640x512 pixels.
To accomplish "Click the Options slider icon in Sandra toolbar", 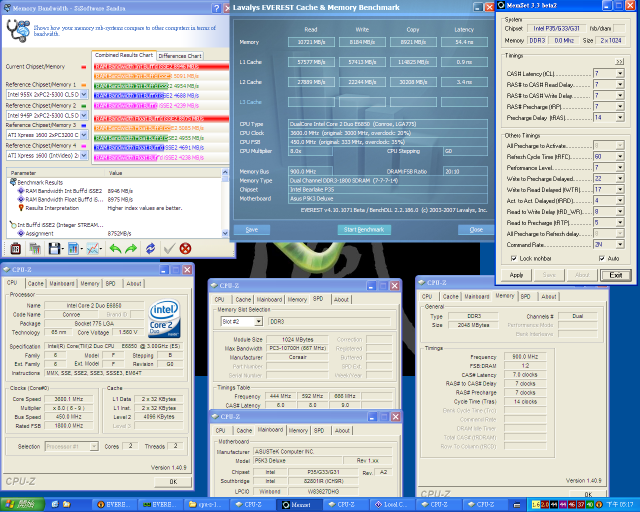I will [x=16, y=248].
